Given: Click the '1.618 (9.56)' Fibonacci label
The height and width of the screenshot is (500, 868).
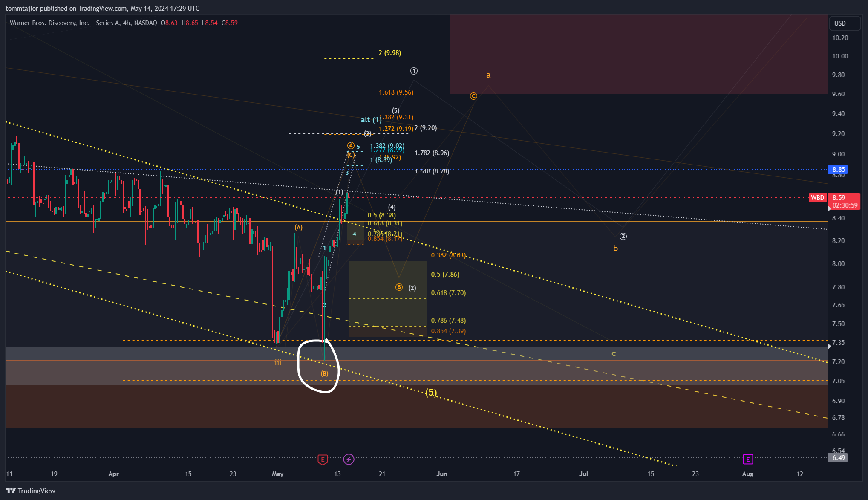Looking at the screenshot, I should pos(396,92).
